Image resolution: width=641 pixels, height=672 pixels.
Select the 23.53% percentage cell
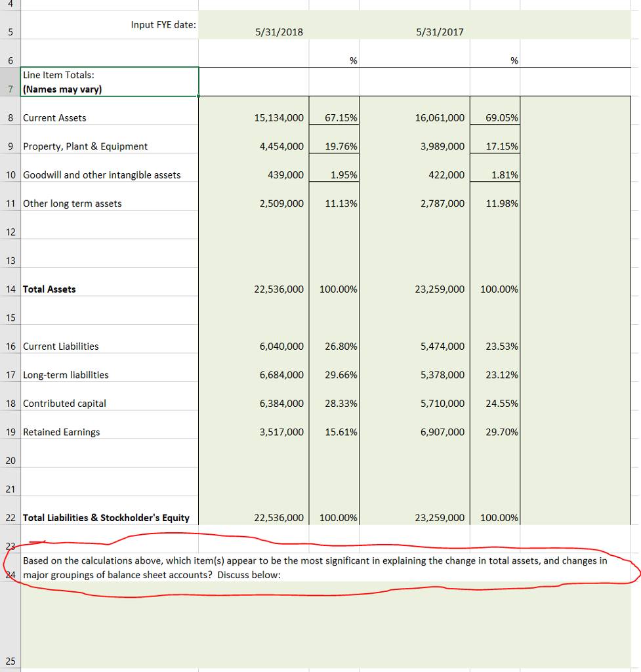click(495, 339)
